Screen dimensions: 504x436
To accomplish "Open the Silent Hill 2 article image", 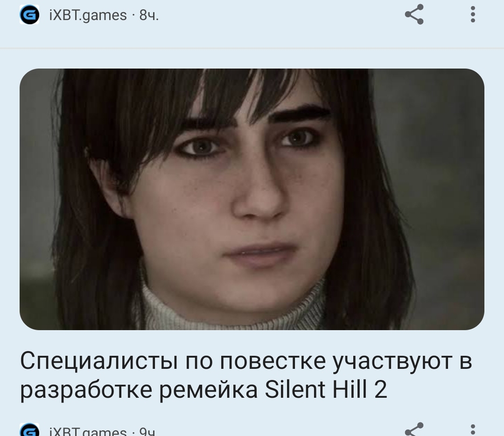I will tap(252, 199).
